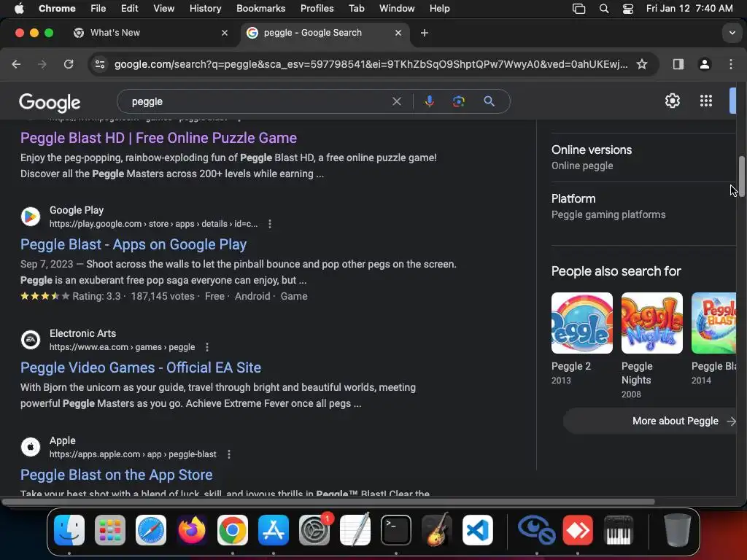747x560 pixels.
Task: Open Google apps grid
Action: (x=706, y=101)
